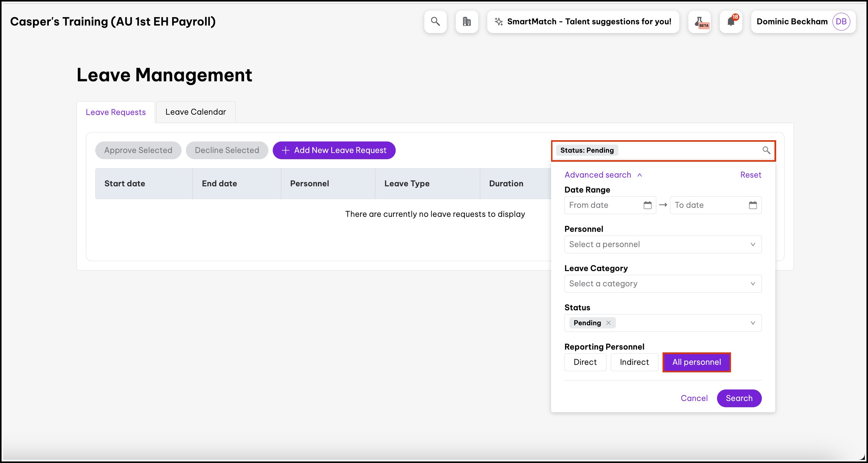Select the Indirect reporting personnel option
This screenshot has width=868, height=463.
634,362
